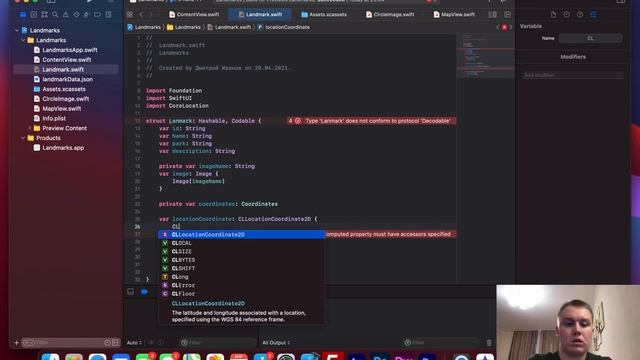Switch to MapView.swift tab
640x360 pixels.
(x=454, y=14)
